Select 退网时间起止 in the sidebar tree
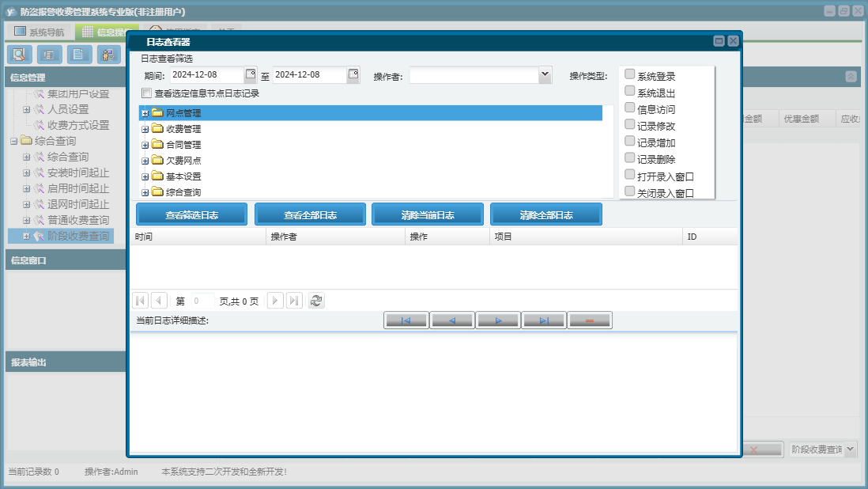The width and height of the screenshot is (868, 489). pyautogui.click(x=78, y=204)
